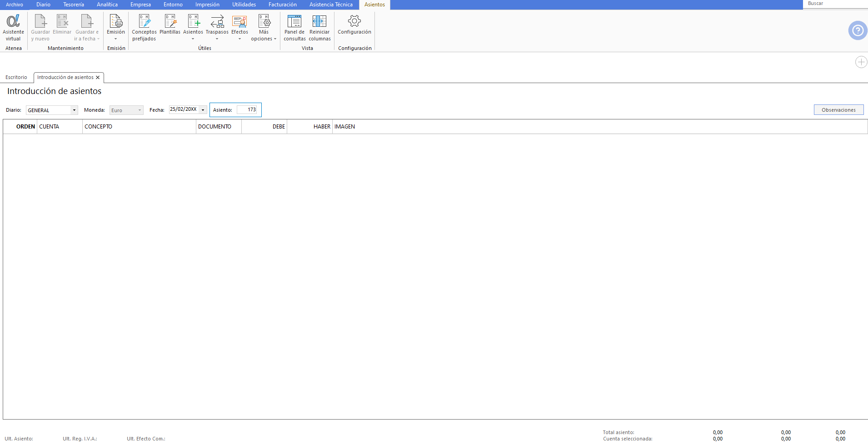This screenshot has height=445, width=868.
Task: Open the Facturación tab
Action: [x=283, y=5]
